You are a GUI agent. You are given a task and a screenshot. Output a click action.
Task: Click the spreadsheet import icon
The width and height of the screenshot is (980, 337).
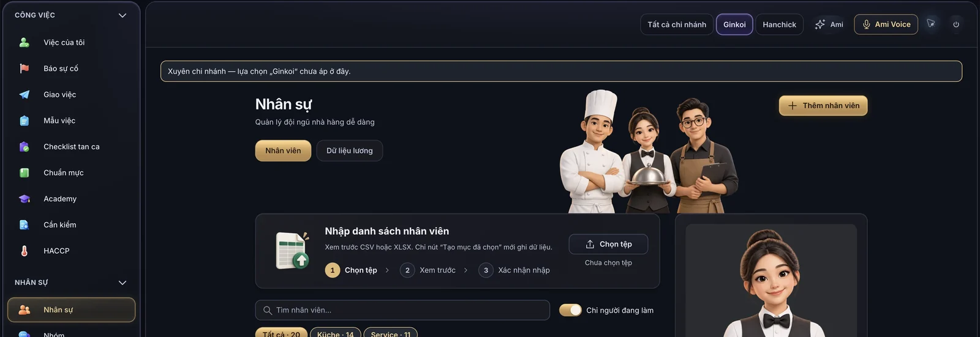pos(292,251)
